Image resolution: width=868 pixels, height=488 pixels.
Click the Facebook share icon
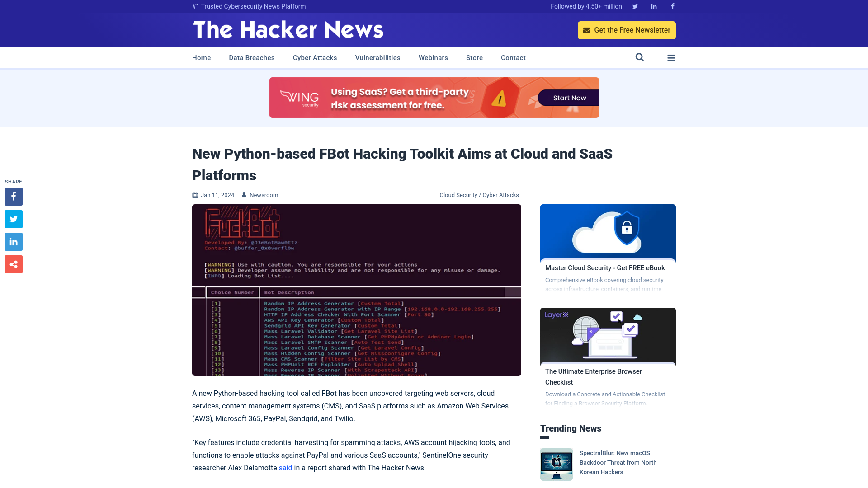pos(13,196)
